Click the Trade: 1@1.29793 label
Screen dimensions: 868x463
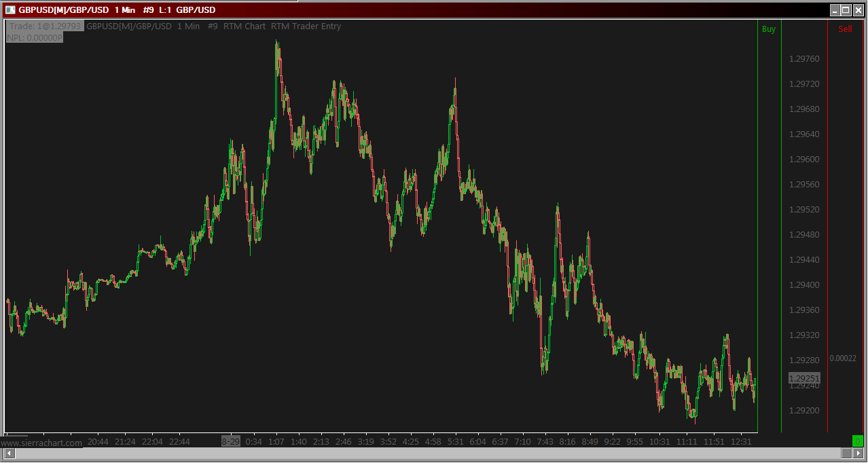click(45, 26)
